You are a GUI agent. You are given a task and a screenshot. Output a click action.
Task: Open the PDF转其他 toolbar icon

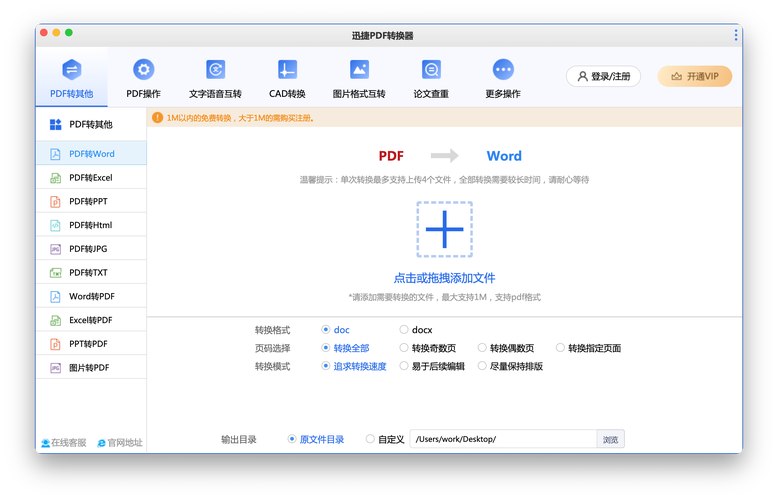pos(71,69)
